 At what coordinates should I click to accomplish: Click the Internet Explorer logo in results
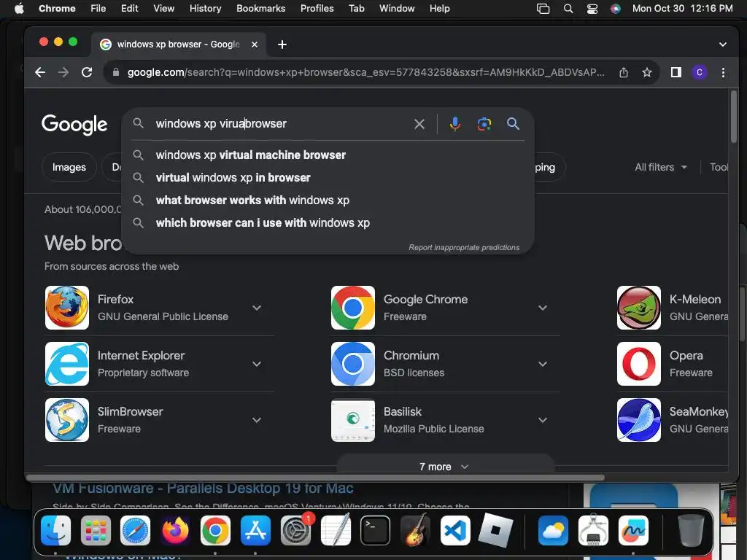[x=67, y=364]
